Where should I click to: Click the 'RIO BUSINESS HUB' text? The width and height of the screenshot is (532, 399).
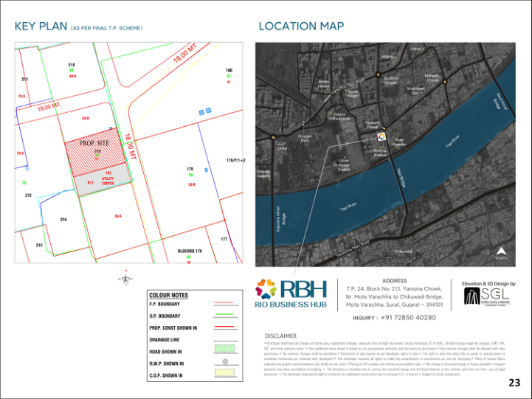291,305
